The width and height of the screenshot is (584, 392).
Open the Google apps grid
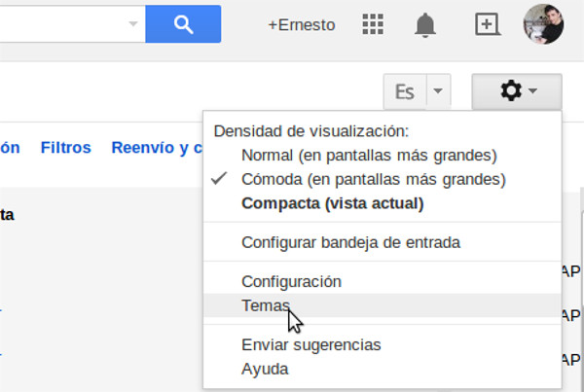tap(373, 24)
